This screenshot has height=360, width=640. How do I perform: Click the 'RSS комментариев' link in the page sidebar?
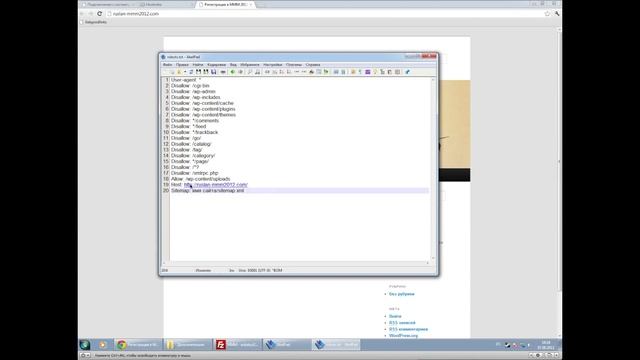[x=409, y=329]
